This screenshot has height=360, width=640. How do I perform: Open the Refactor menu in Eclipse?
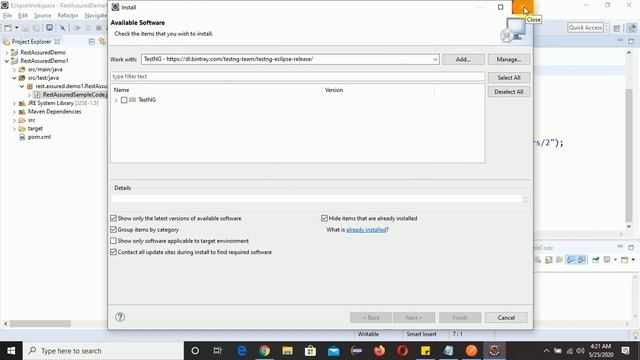[68, 16]
